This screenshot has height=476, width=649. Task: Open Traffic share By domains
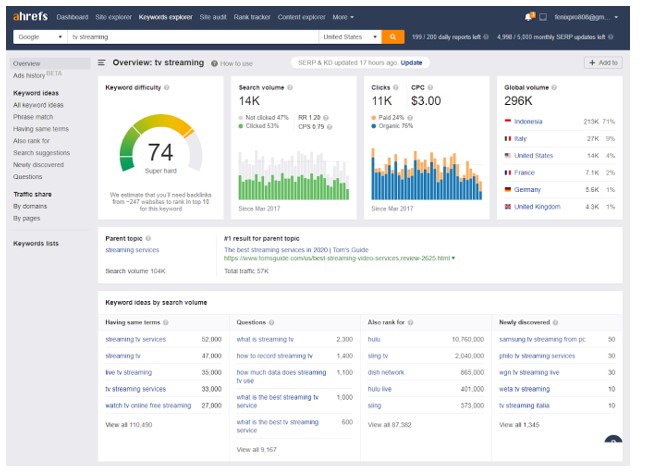point(30,206)
